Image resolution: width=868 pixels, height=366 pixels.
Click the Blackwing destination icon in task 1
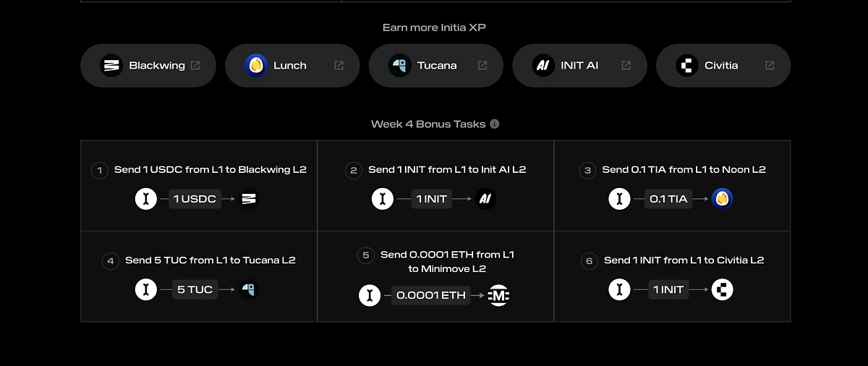[249, 198]
